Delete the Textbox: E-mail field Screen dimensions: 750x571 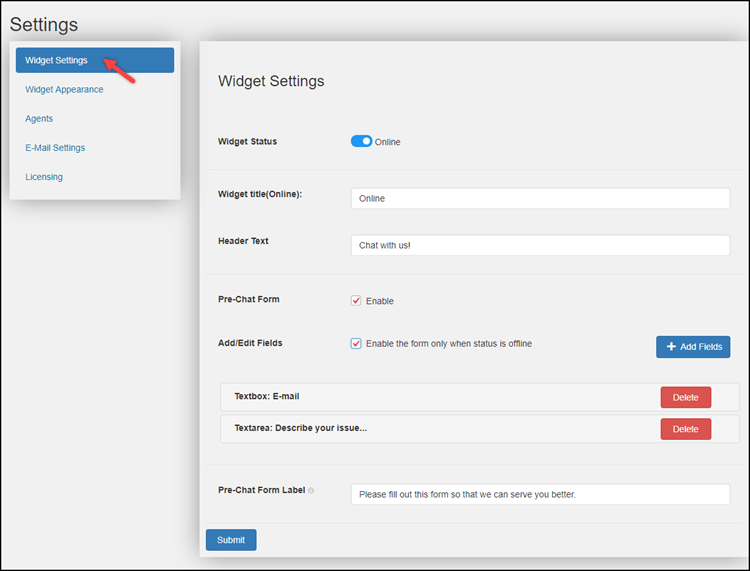685,397
